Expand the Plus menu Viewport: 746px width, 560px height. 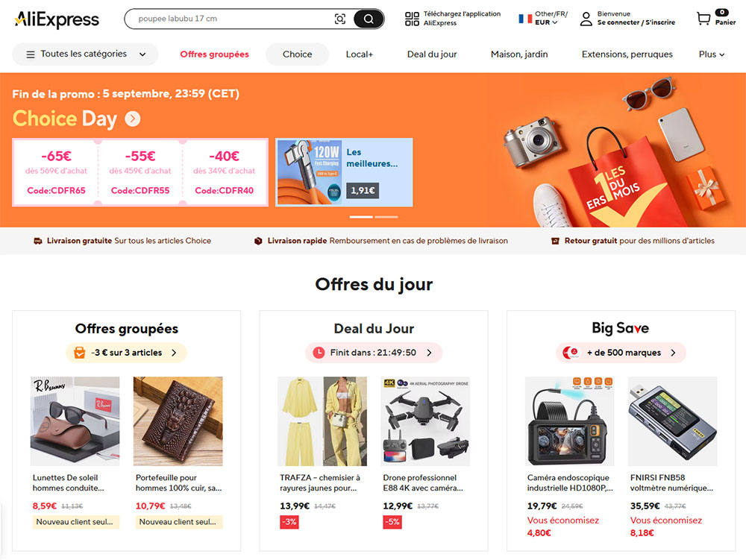(711, 54)
